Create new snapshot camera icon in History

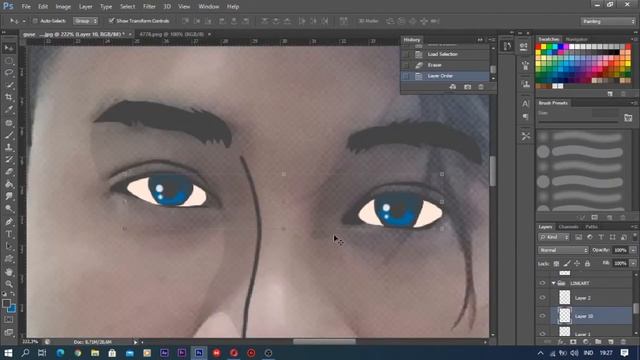point(467,87)
